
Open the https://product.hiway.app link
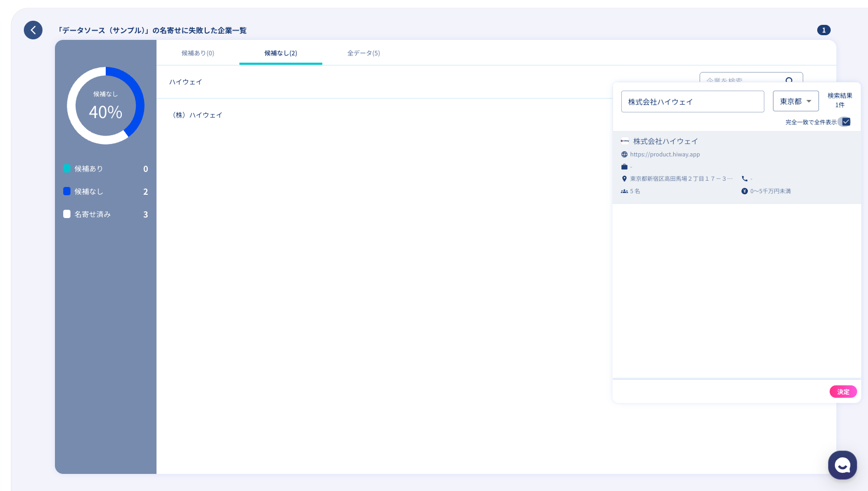pyautogui.click(x=665, y=154)
